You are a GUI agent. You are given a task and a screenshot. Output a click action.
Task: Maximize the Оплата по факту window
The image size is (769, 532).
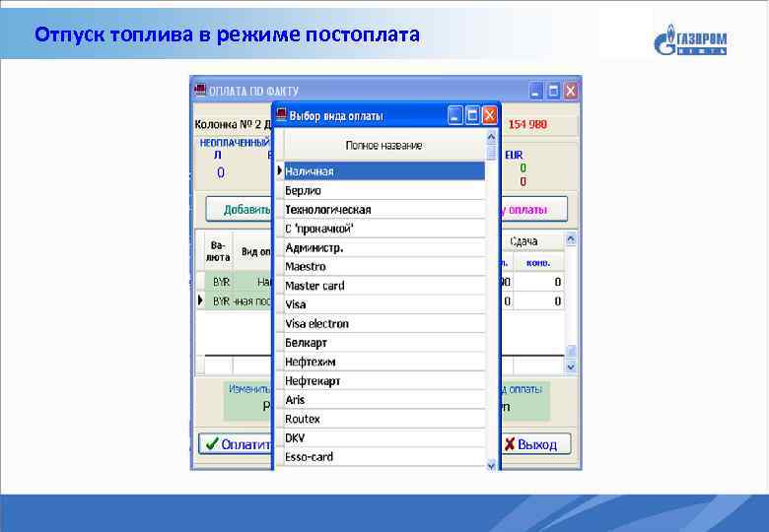[x=553, y=91]
